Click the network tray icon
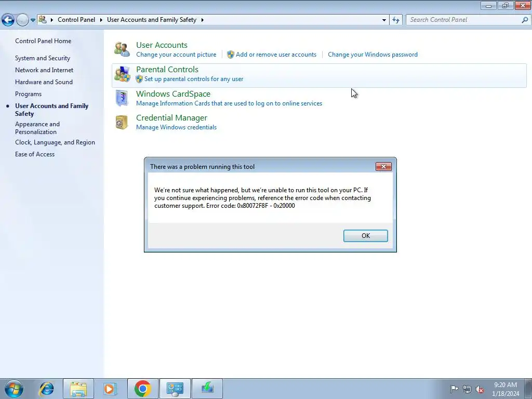 467,389
